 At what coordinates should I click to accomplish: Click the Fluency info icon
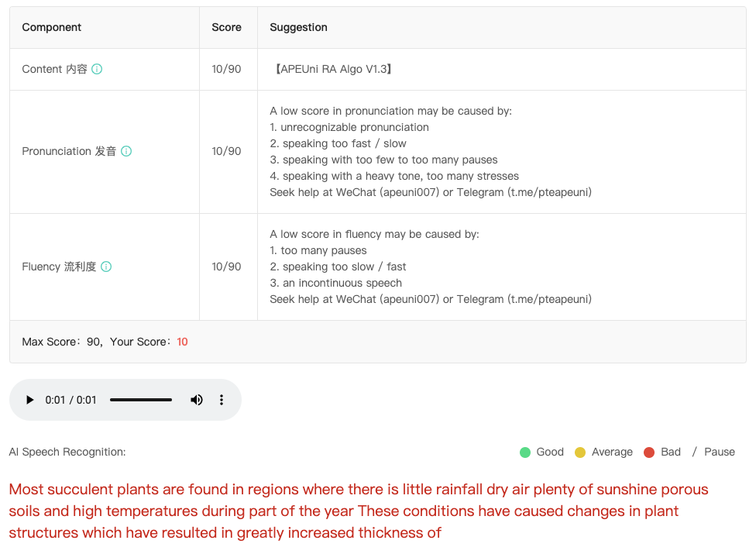pyautogui.click(x=106, y=266)
